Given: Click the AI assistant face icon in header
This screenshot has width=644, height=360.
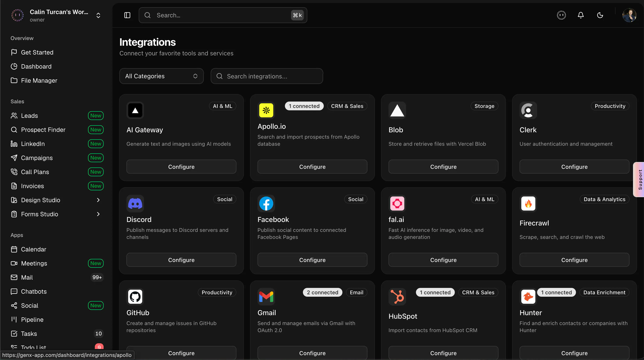Looking at the screenshot, I should pyautogui.click(x=561, y=15).
